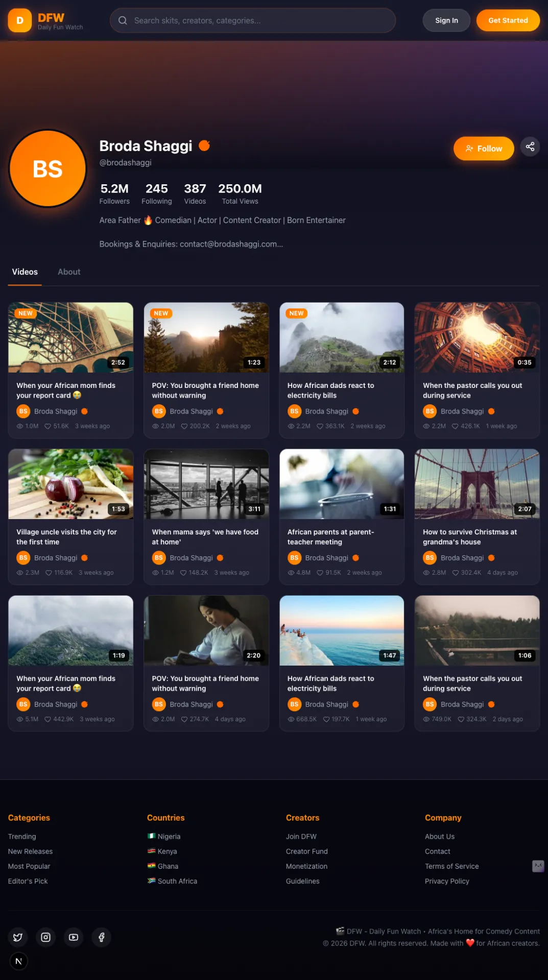
Task: Select the Videos tab
Action: [x=25, y=272]
